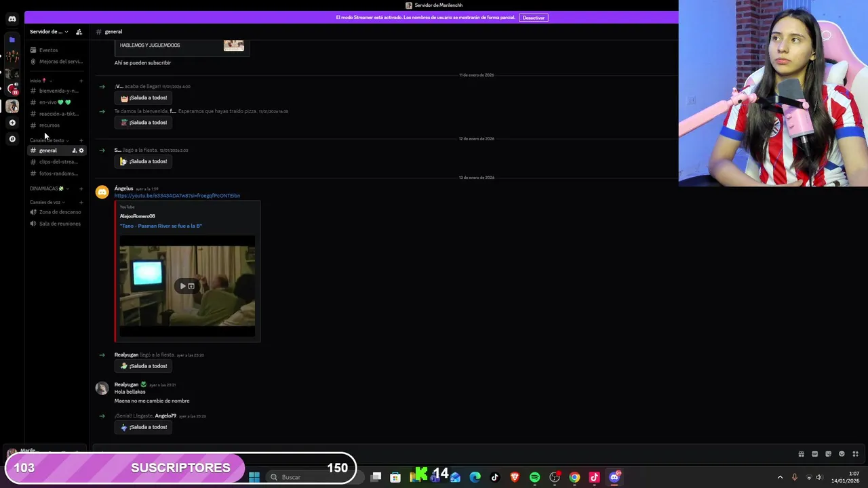Click Discord icon in the taskbar
The image size is (868, 488).
[x=614, y=477]
